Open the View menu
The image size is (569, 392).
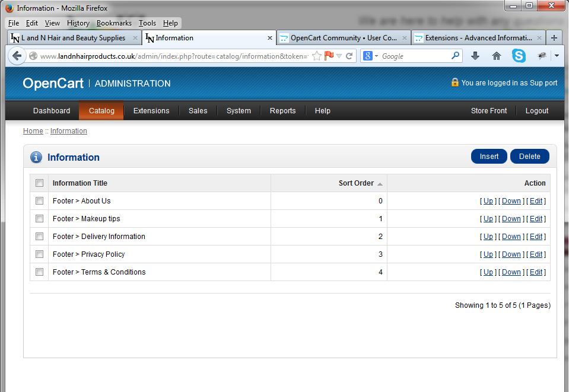(x=52, y=23)
